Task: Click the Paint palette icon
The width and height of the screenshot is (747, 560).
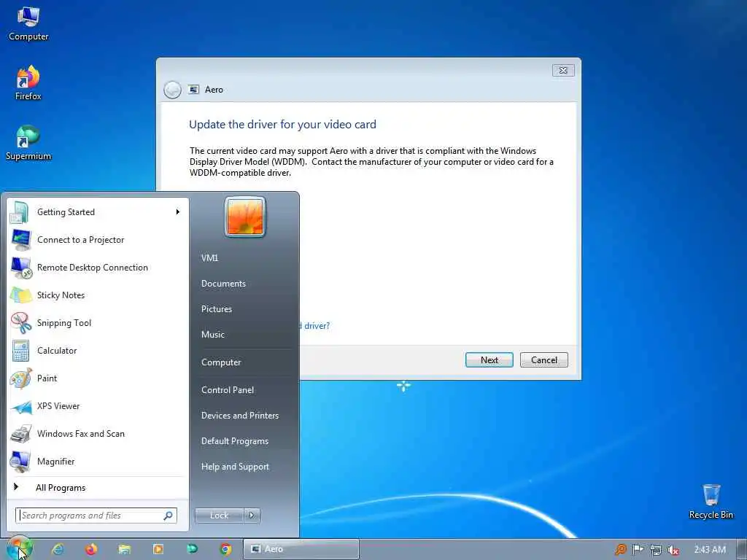Action: [x=21, y=378]
